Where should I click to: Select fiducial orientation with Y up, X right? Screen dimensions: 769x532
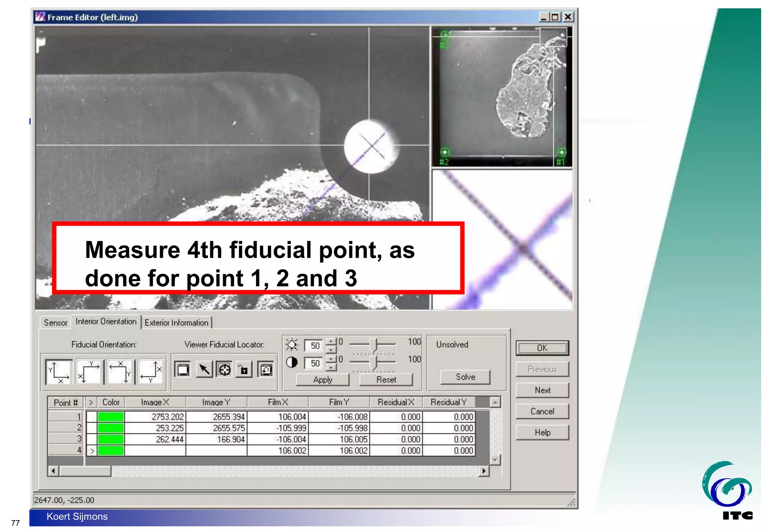pos(59,371)
